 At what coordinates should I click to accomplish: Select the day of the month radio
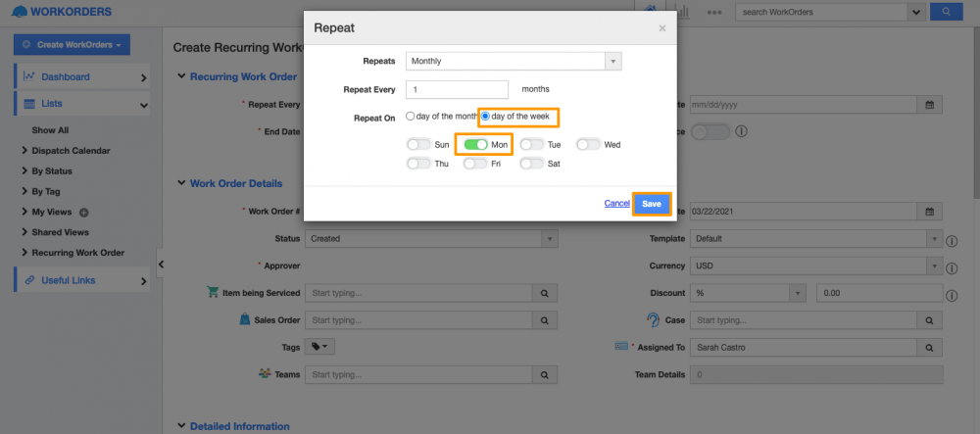(x=411, y=117)
